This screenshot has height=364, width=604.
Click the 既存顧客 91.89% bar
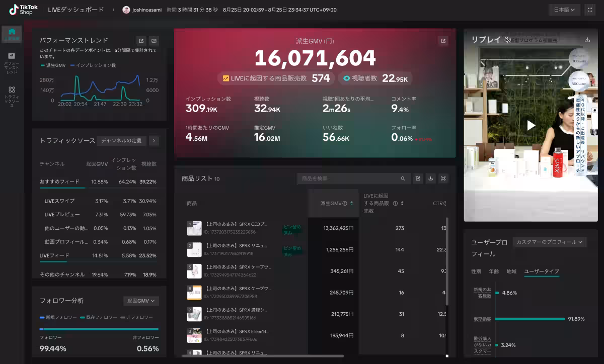pyautogui.click(x=531, y=319)
